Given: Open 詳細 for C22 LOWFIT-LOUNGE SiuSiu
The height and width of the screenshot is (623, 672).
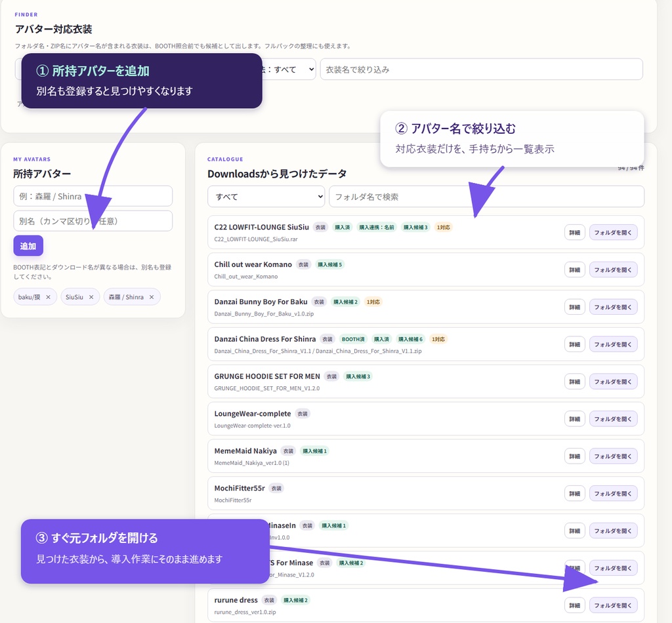Looking at the screenshot, I should [575, 233].
